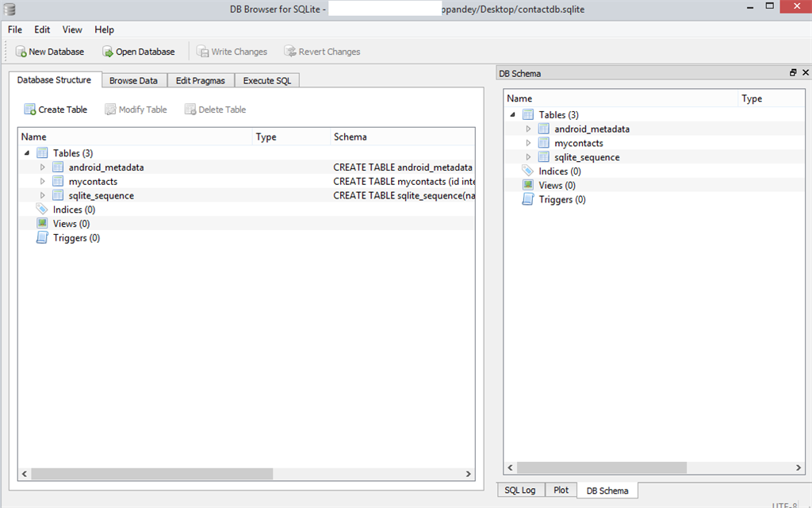Click the database application icon in title bar
The height and width of the screenshot is (508, 812).
click(10, 9)
